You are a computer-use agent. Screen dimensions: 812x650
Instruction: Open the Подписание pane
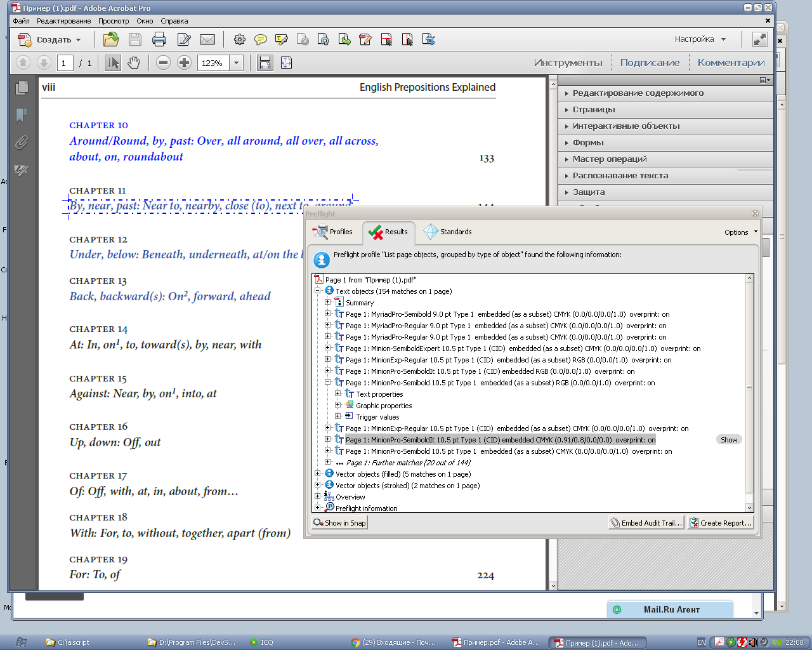click(650, 63)
